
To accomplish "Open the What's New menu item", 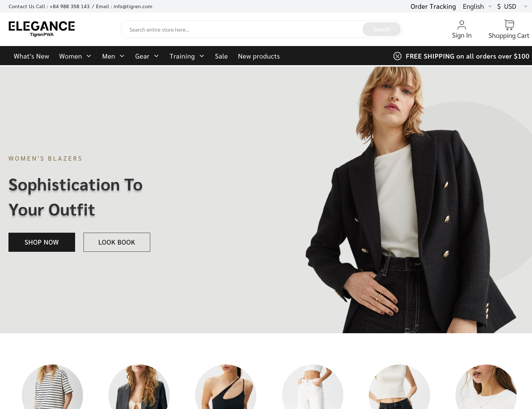I will (x=31, y=56).
